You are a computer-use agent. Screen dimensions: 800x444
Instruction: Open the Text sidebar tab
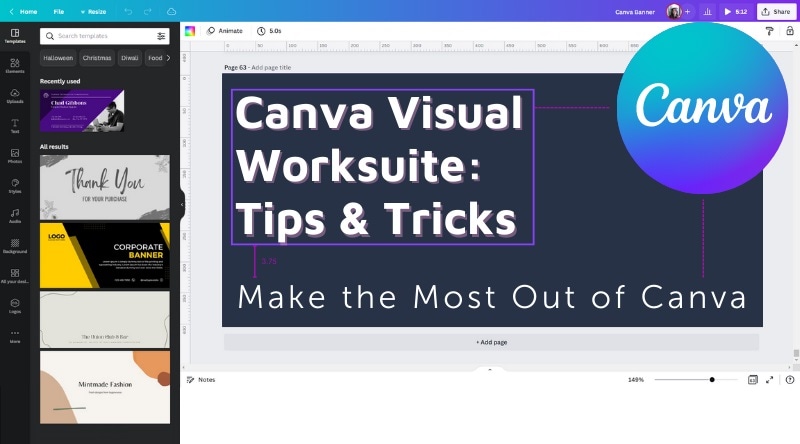coord(15,126)
